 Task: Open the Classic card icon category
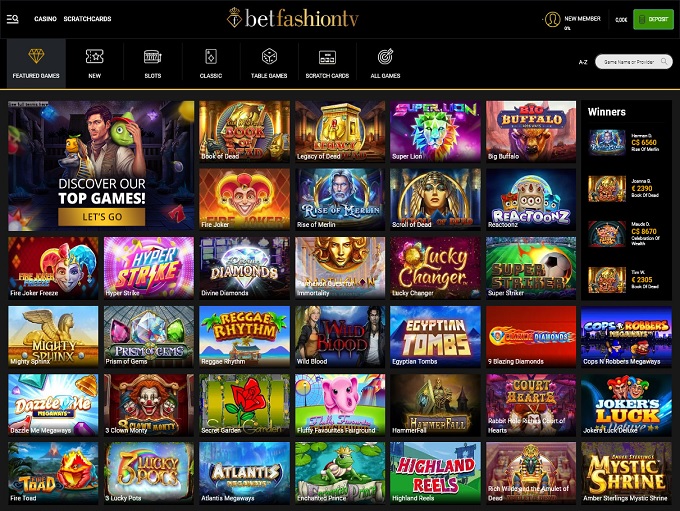coord(211,56)
